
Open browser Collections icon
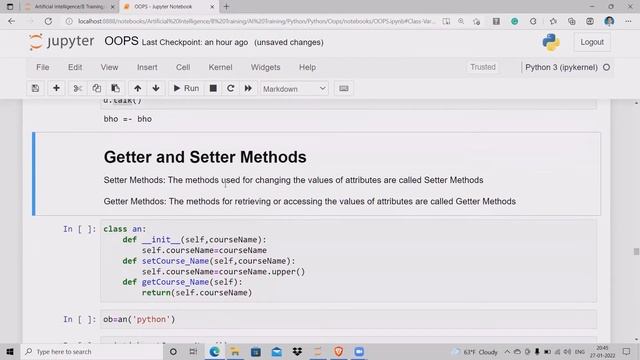571,21
